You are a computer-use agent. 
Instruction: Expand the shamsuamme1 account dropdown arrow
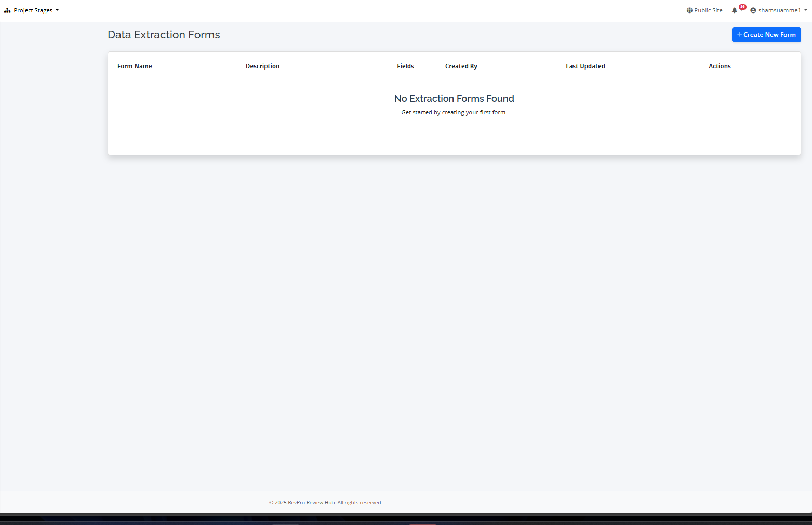(806, 10)
